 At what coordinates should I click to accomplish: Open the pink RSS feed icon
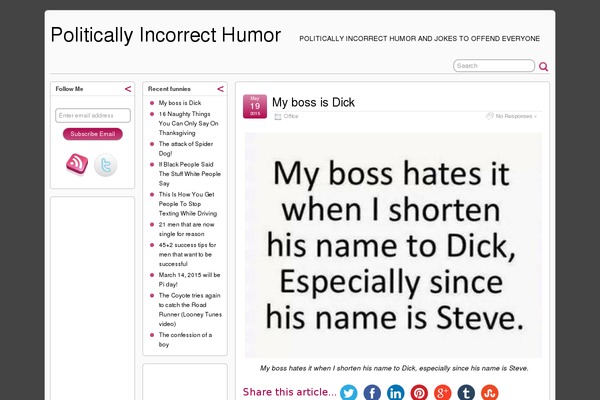point(78,164)
